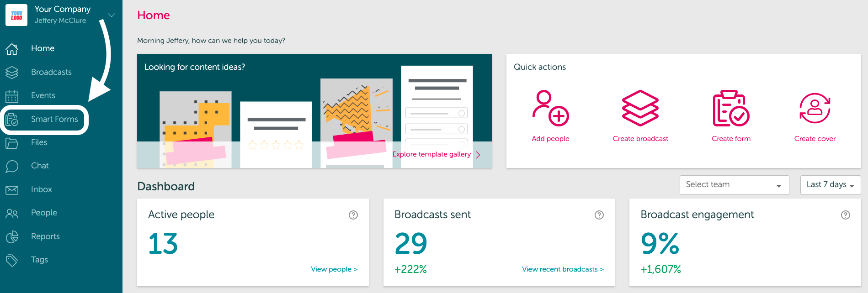This screenshot has width=868, height=293.
Task: Click the Create form clipboard icon
Action: point(731,108)
